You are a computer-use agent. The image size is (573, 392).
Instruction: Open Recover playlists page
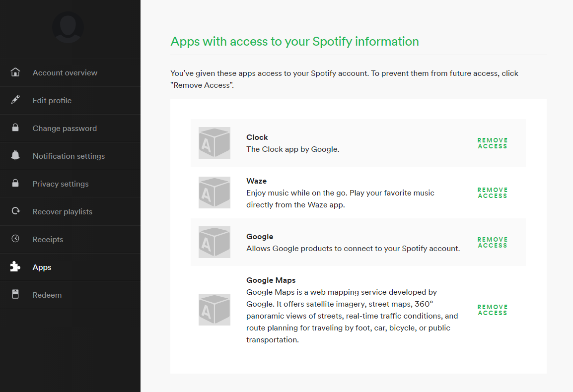tap(70, 211)
